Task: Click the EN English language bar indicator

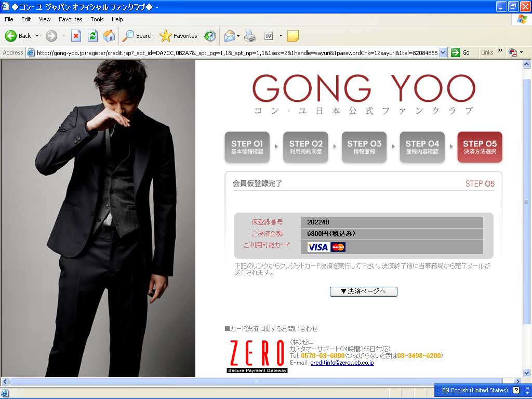Action: pyautogui.click(x=474, y=390)
